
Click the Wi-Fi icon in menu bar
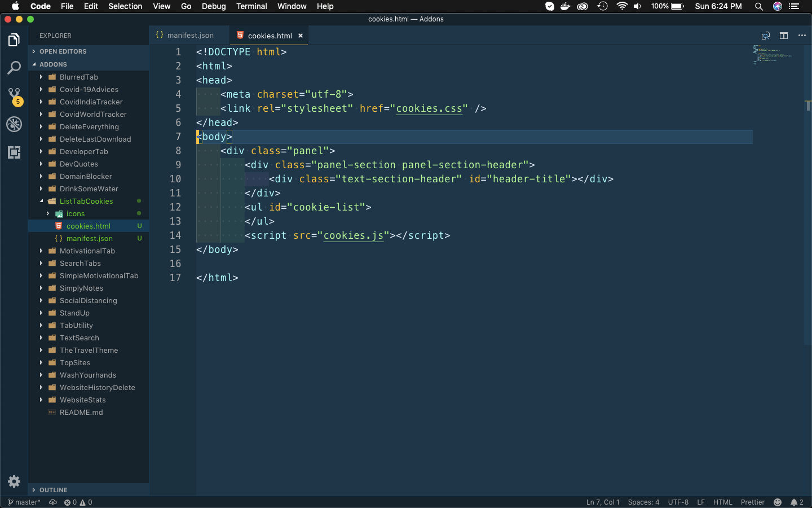622,6
